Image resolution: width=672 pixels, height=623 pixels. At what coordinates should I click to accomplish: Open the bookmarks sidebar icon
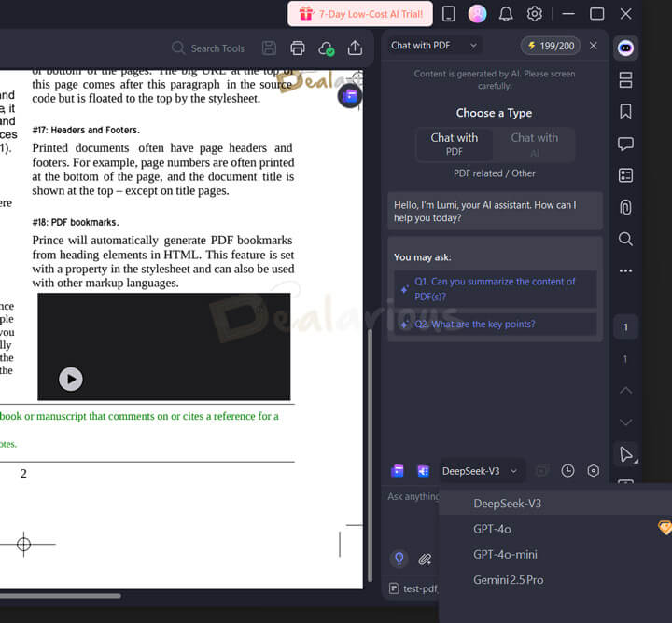625,112
